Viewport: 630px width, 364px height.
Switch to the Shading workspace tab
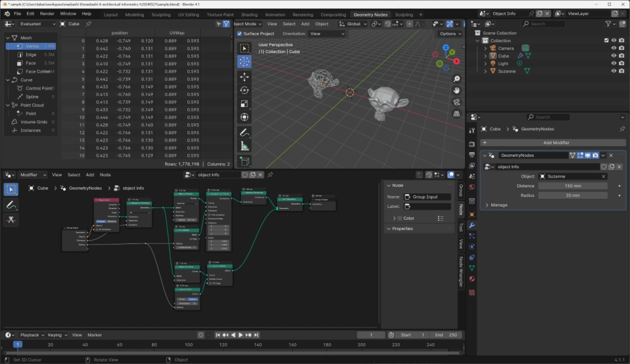pyautogui.click(x=249, y=15)
